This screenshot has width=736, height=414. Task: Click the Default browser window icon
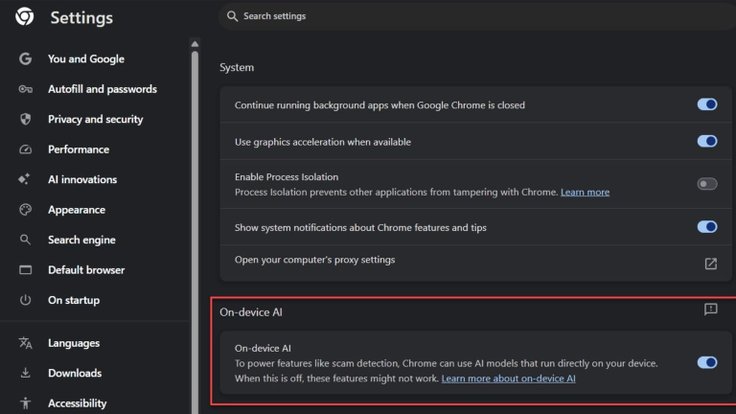[x=25, y=270]
